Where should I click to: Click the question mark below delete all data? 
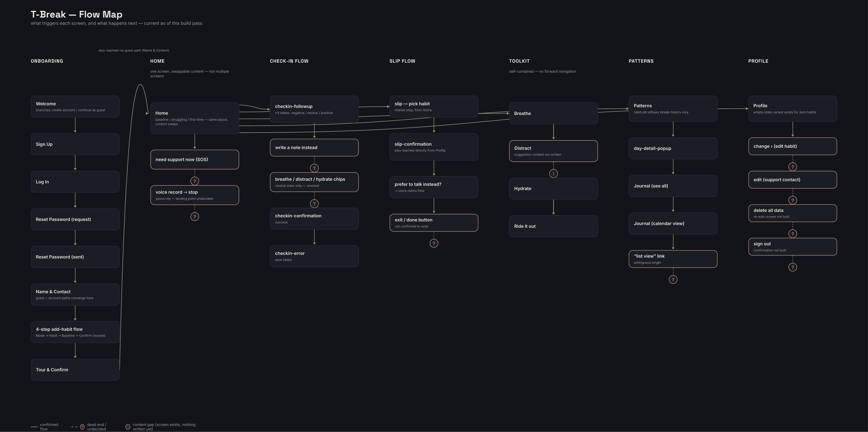pyautogui.click(x=793, y=234)
